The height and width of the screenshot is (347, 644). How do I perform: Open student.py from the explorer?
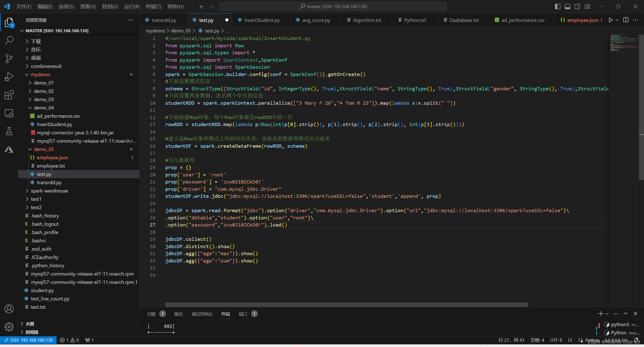point(79,290)
